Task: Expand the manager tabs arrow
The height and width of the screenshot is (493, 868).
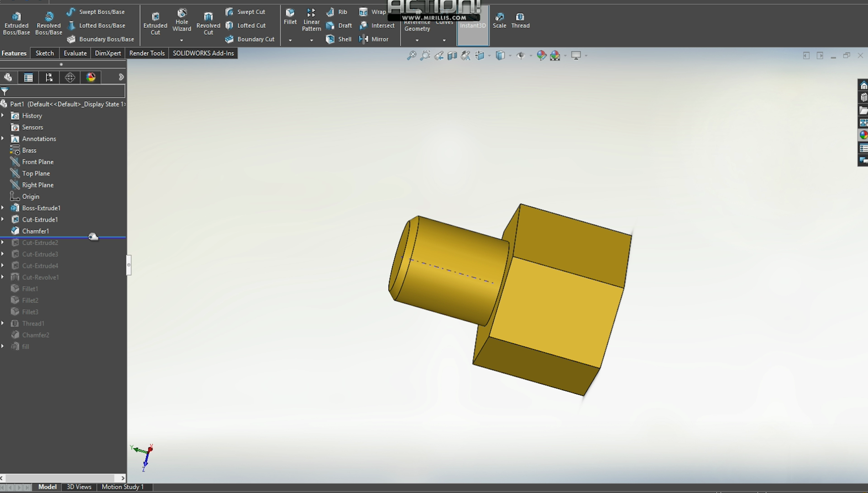Action: click(x=121, y=77)
